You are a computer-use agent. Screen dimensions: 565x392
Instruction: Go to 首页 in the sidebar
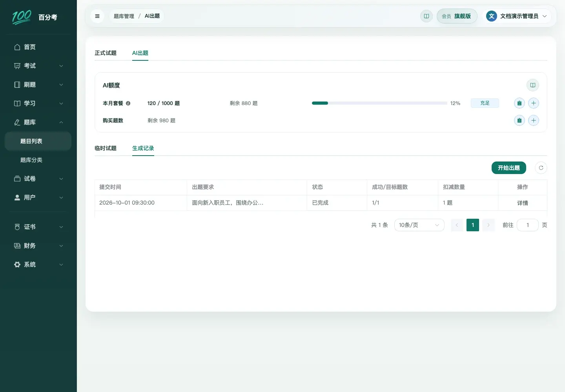(38, 47)
